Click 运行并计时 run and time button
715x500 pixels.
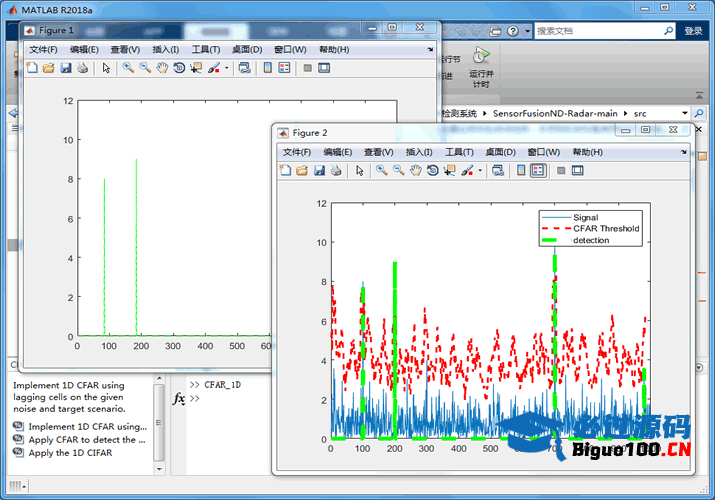click(x=482, y=67)
